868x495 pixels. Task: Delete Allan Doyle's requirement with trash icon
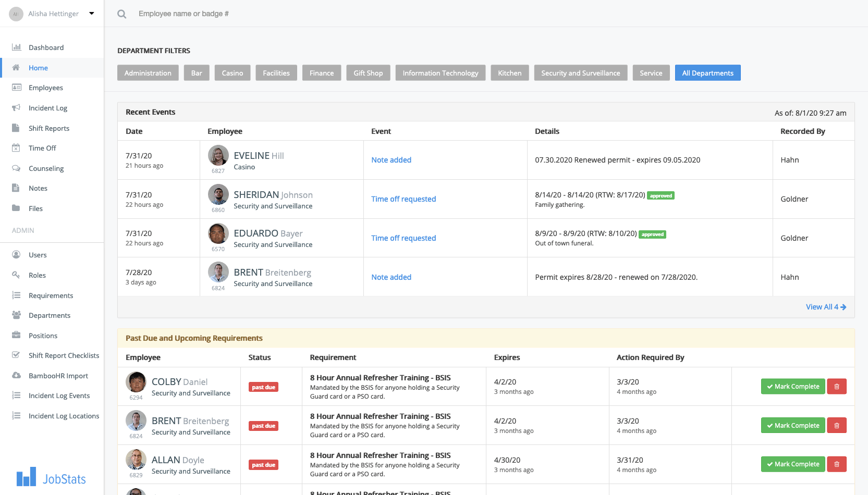tap(837, 464)
